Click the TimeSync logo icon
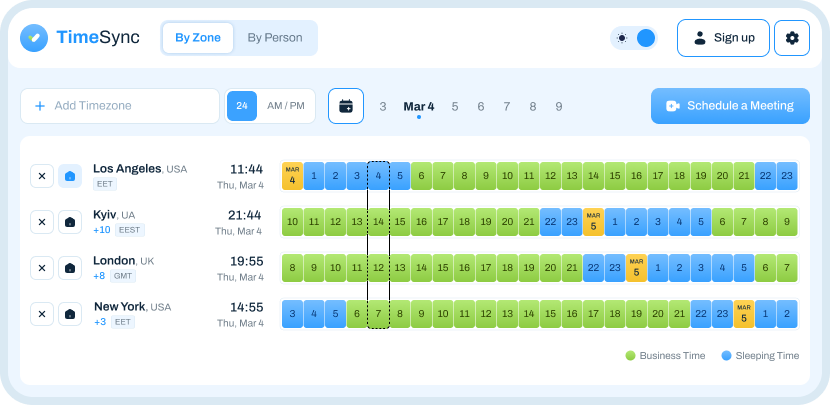This screenshot has width=830, height=405. click(34, 38)
